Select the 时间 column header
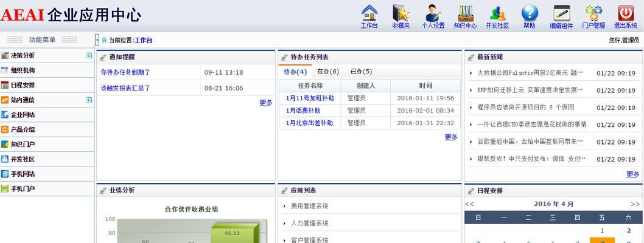644x243 pixels. (425, 86)
